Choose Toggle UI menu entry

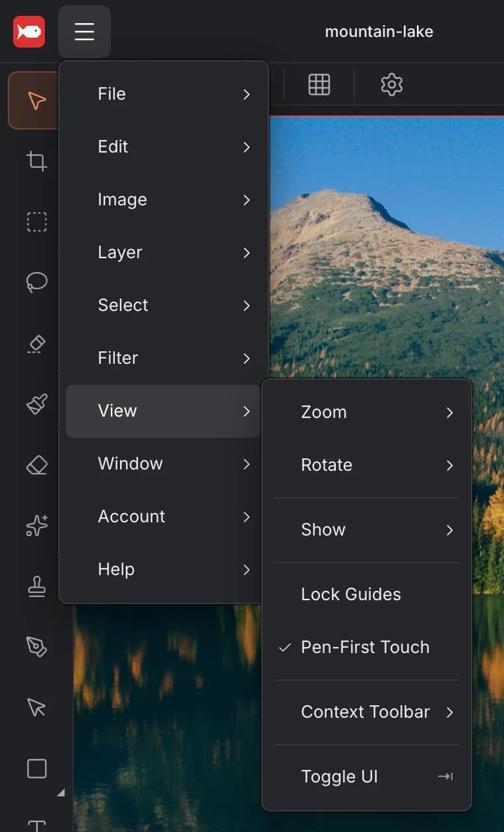coord(367,777)
